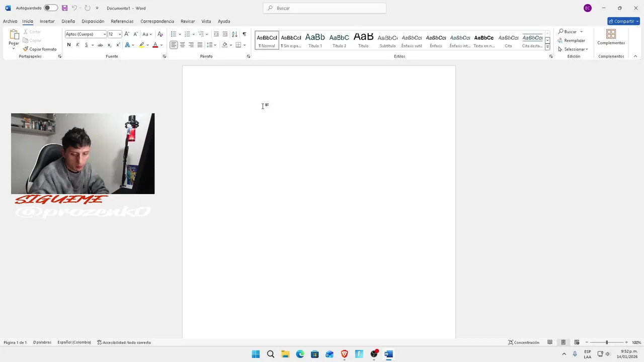Image resolution: width=644 pixels, height=362 pixels.
Task: Open the Archivo tab
Action: click(10, 21)
